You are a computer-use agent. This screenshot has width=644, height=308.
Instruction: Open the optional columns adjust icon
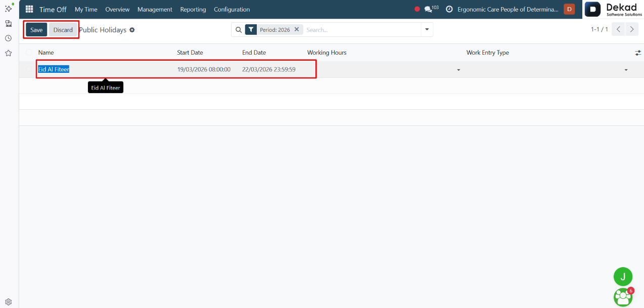pos(638,53)
